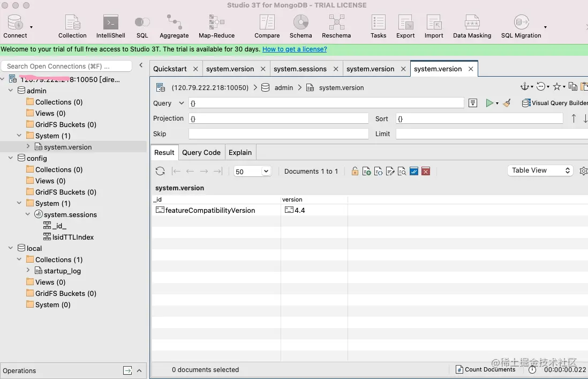Switch to the system.sessions tab

[x=300, y=69]
